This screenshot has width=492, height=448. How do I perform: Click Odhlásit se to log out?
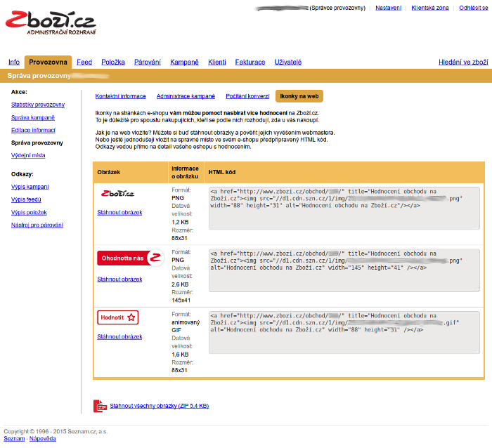[x=474, y=8]
